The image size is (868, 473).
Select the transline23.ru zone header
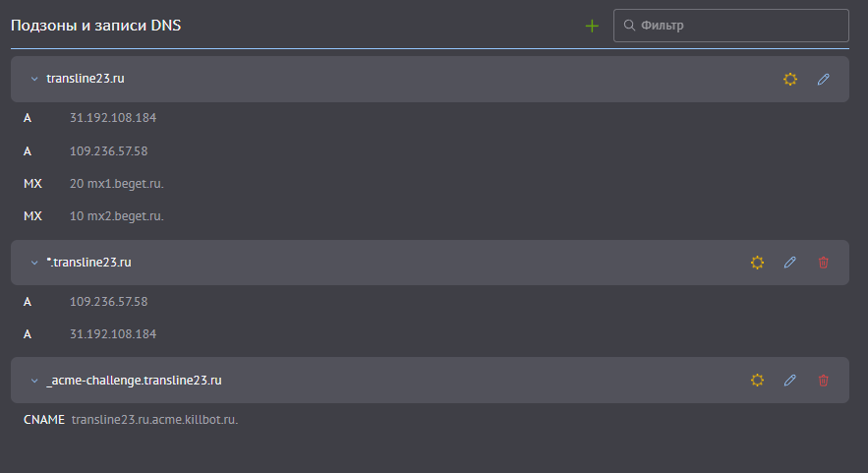pos(430,80)
